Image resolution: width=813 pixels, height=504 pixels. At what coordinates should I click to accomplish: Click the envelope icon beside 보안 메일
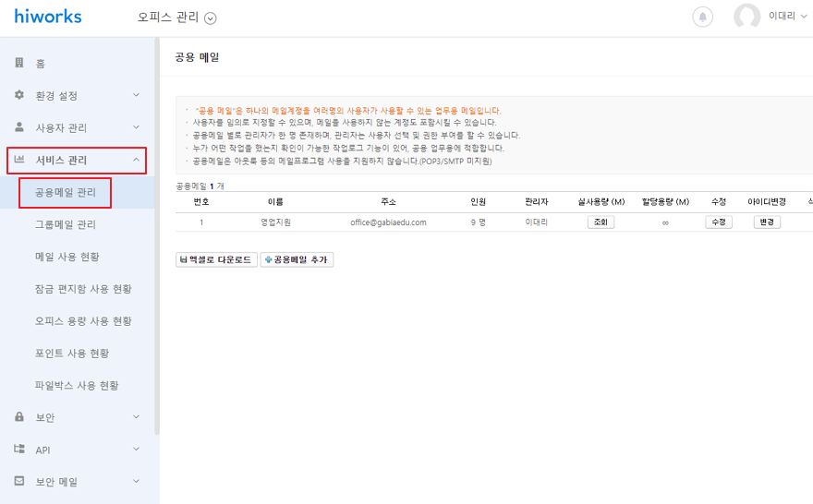pyautogui.click(x=19, y=482)
